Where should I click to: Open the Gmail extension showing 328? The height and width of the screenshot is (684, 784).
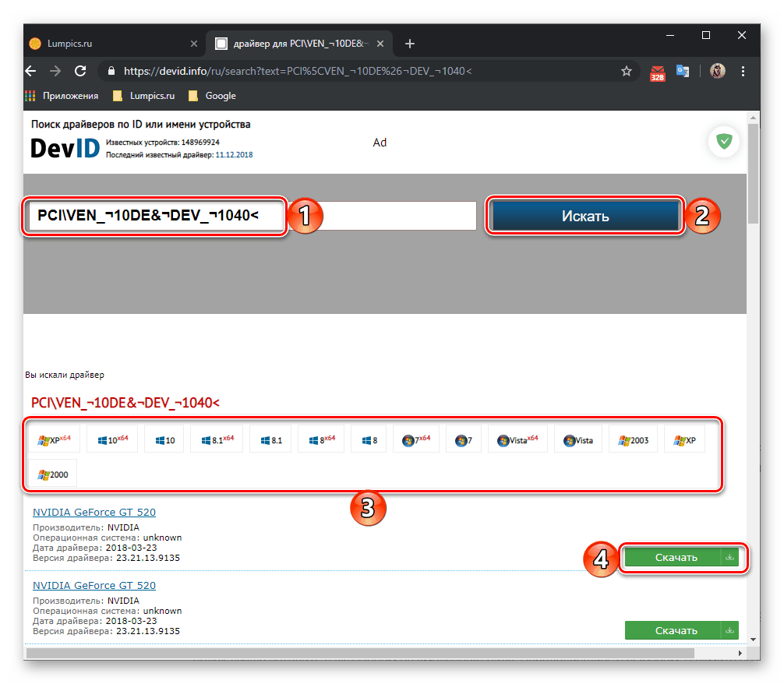tap(657, 72)
